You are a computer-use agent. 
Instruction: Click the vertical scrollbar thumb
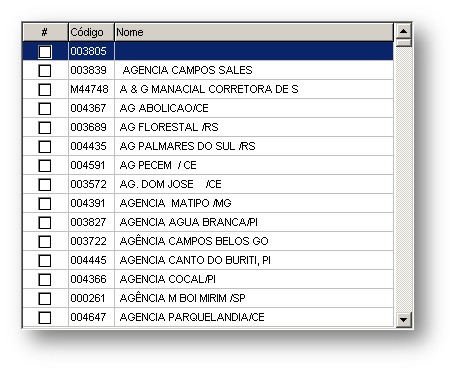click(x=403, y=43)
